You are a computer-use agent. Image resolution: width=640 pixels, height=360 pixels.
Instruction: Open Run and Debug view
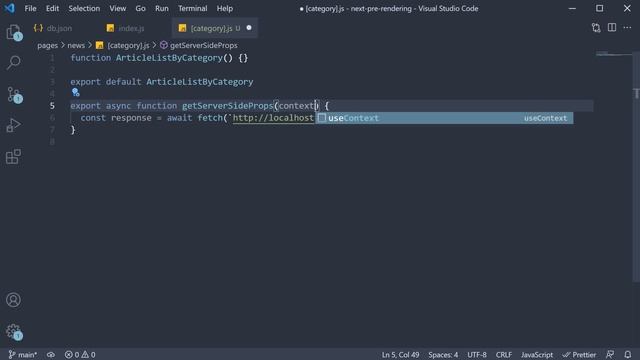[13, 125]
